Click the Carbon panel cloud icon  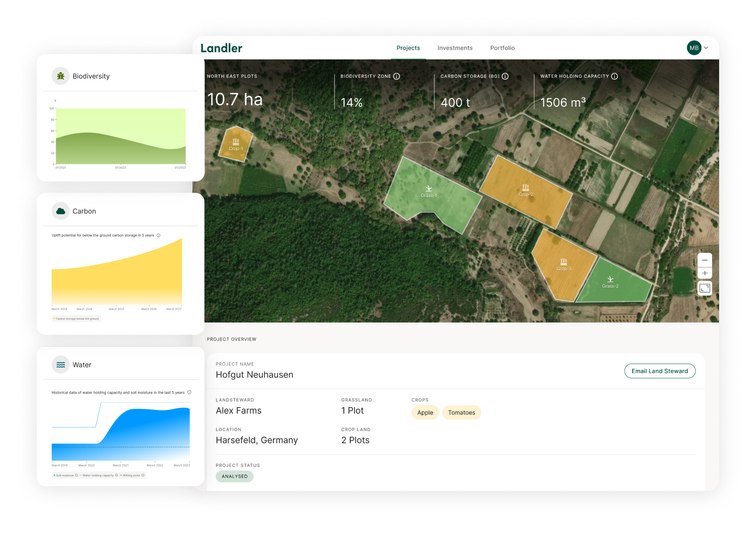coord(61,211)
